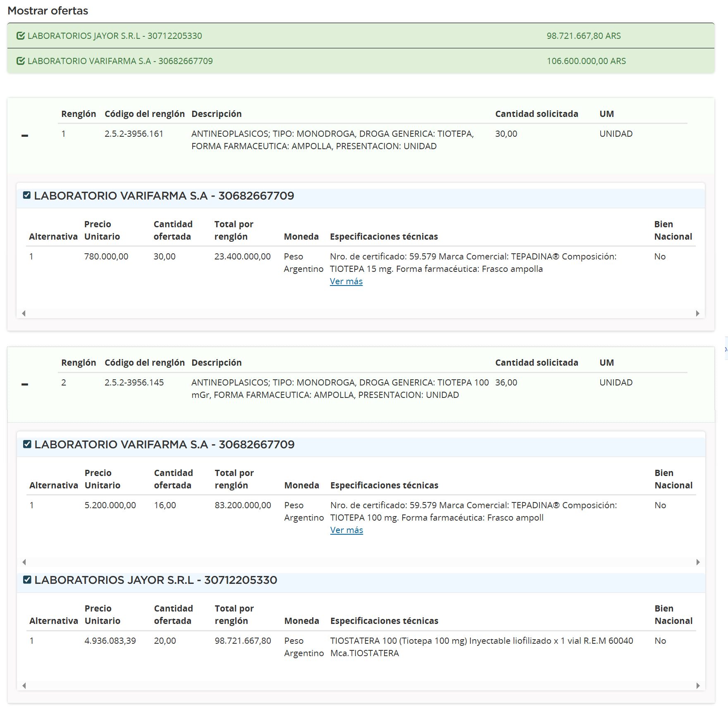Click the check icon beside top LABORATORIO VARIFARMA row
The width and height of the screenshot is (728, 714).
click(x=20, y=61)
